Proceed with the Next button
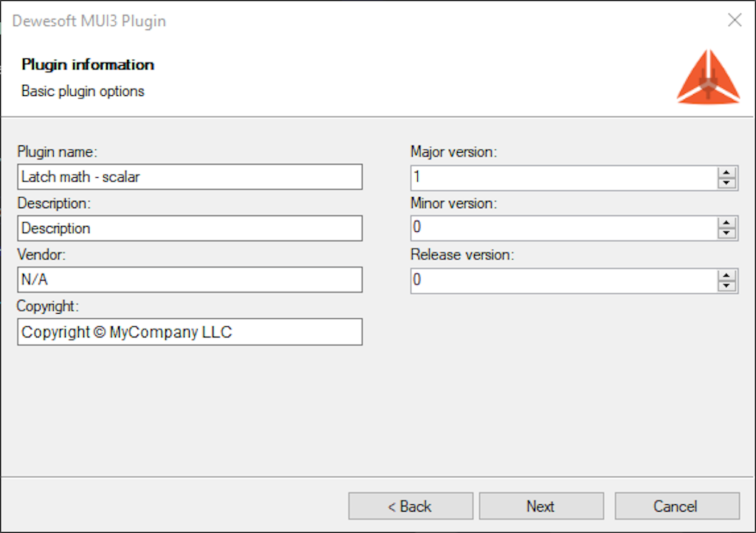 tap(541, 506)
